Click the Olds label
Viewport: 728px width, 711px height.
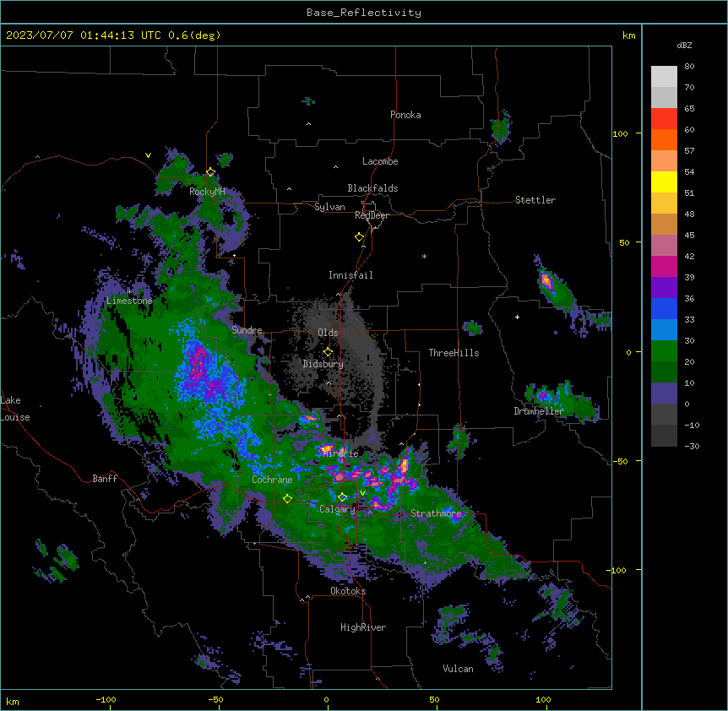[328, 333]
